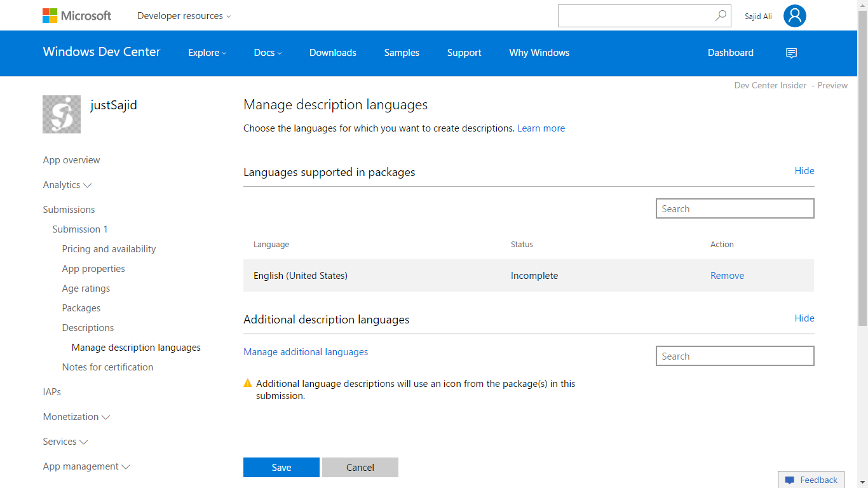The height and width of the screenshot is (488, 868).
Task: Click the justSajid app name
Action: pos(114,105)
